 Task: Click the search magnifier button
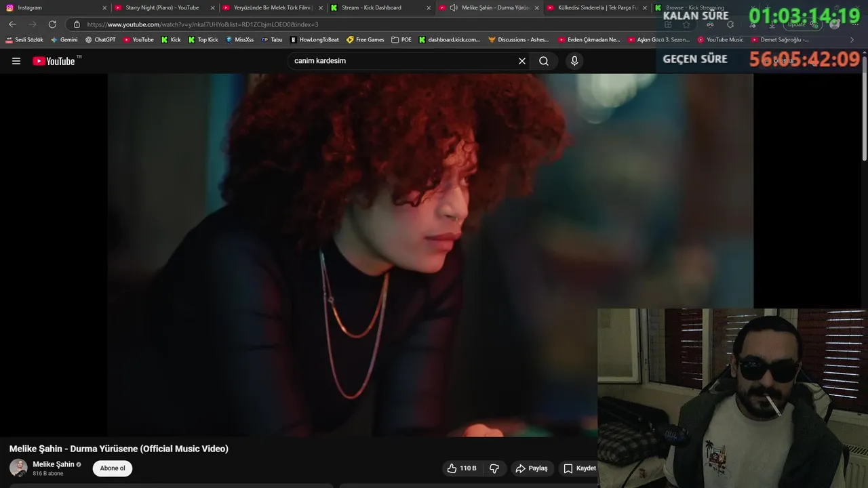(544, 61)
